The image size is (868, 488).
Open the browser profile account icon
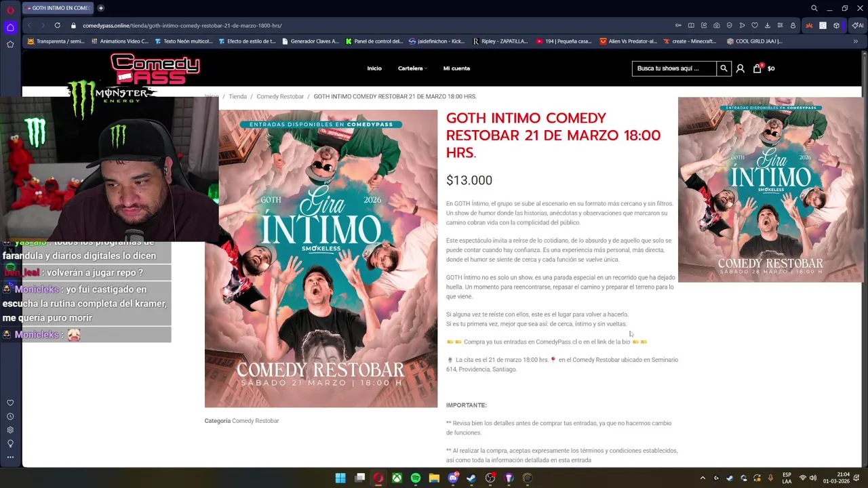[x=793, y=25]
